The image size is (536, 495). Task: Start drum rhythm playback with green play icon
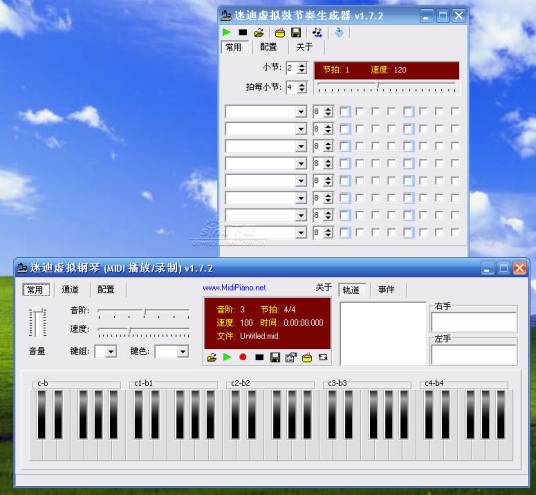pyautogui.click(x=226, y=32)
